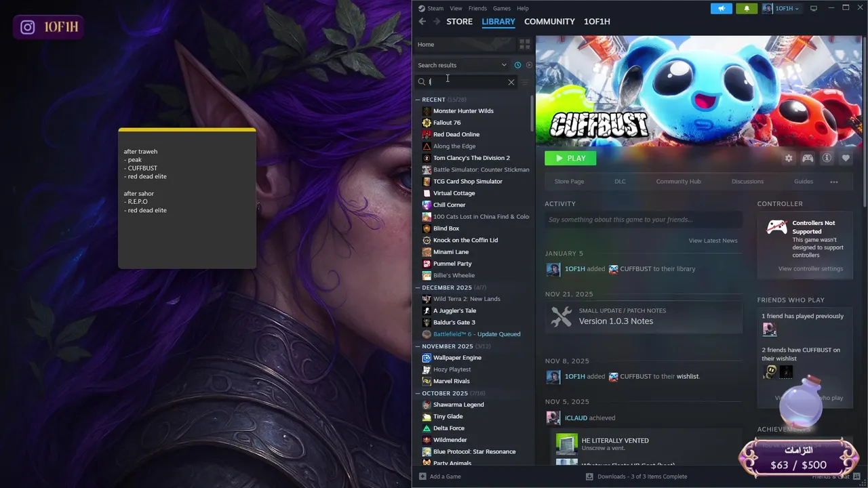The width and height of the screenshot is (868, 488).
Task: Open the Search results collection dropdown
Action: pyautogui.click(x=462, y=65)
